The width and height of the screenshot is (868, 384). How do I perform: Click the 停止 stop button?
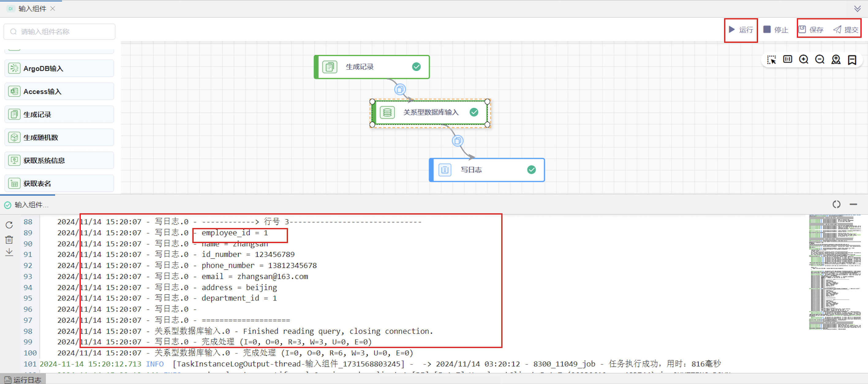(x=775, y=30)
